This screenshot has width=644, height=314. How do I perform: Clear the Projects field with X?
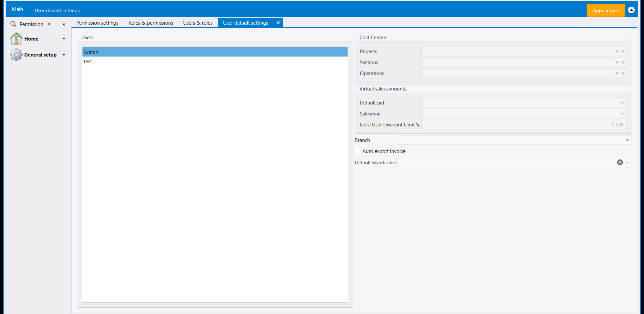pos(623,52)
